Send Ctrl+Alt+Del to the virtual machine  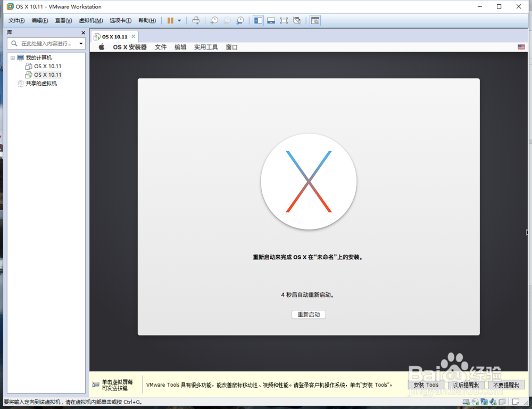click(x=196, y=21)
